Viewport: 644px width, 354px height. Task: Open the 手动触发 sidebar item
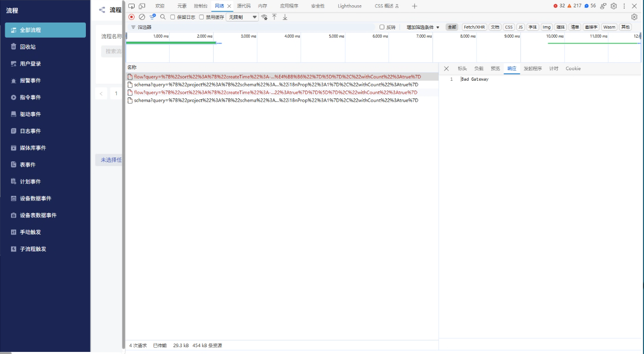[46, 232]
